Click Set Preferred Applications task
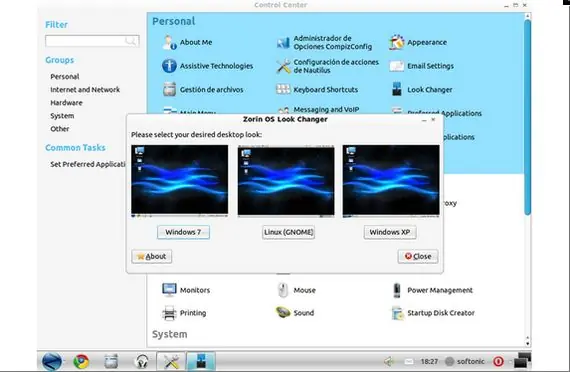The width and height of the screenshot is (570, 372). point(88,164)
